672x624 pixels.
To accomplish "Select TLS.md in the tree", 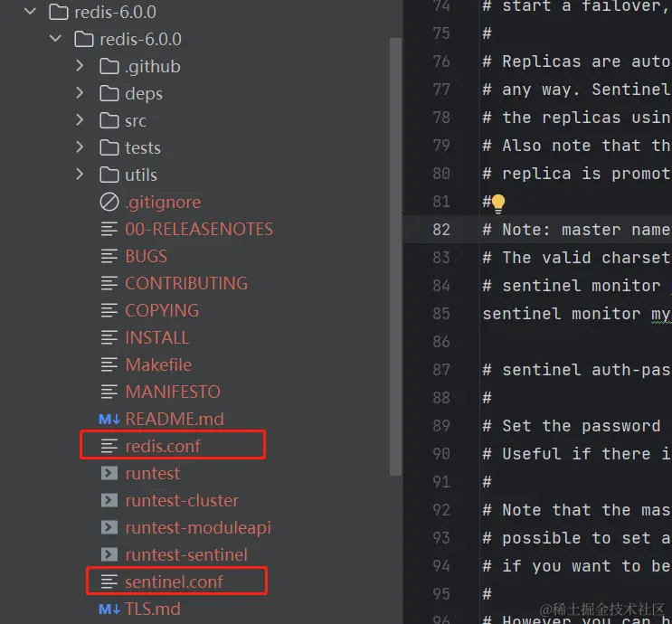I will pyautogui.click(x=153, y=609).
